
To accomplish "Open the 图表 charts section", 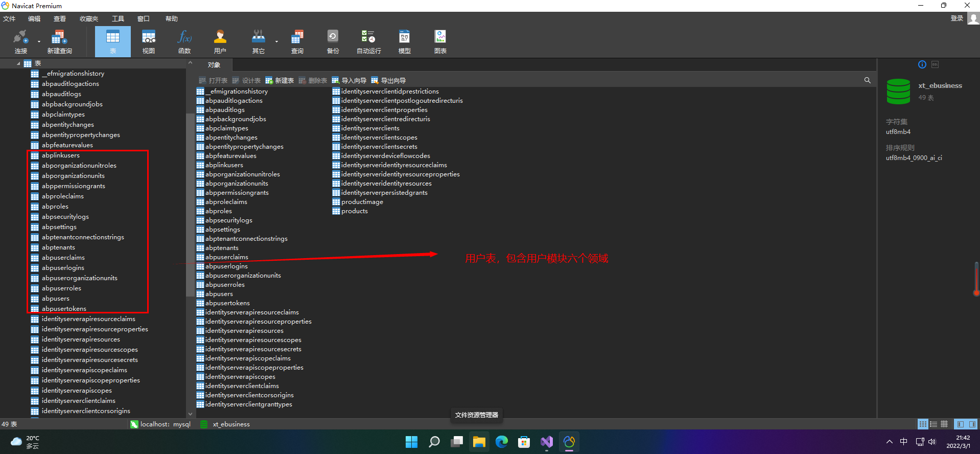I will click(440, 41).
